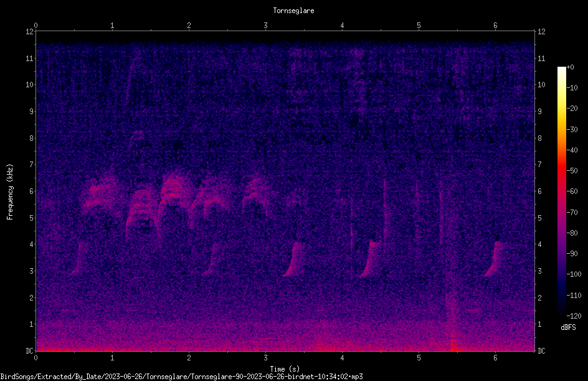Click the "-70" color scale label
The width and height of the screenshot is (588, 381).
pyautogui.click(x=572, y=213)
